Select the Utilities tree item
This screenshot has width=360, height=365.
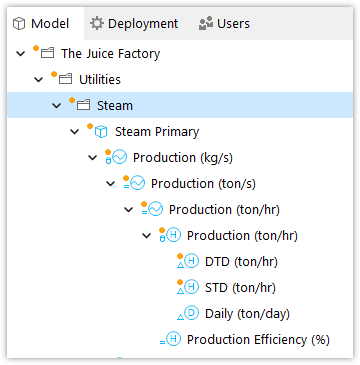100,80
